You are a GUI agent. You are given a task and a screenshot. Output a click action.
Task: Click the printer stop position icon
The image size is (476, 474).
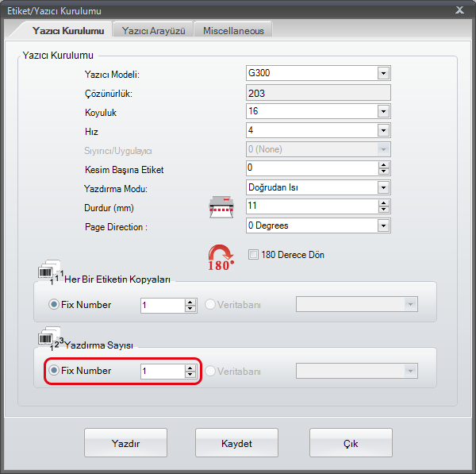click(221, 206)
